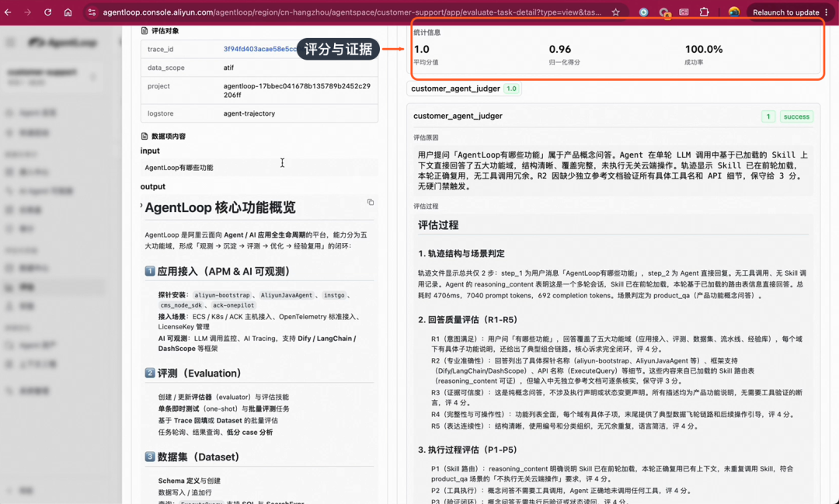Click the logstore value agent-trajectory
Screen dimensions: 839x504
pos(249,113)
